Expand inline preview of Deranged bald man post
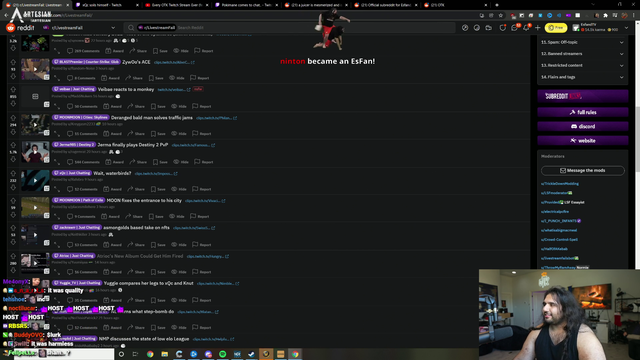 57,133
